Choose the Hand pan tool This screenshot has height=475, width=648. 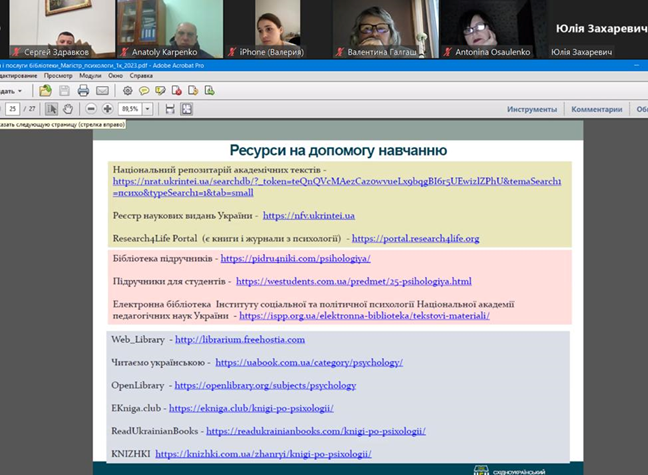pyautogui.click(x=67, y=109)
